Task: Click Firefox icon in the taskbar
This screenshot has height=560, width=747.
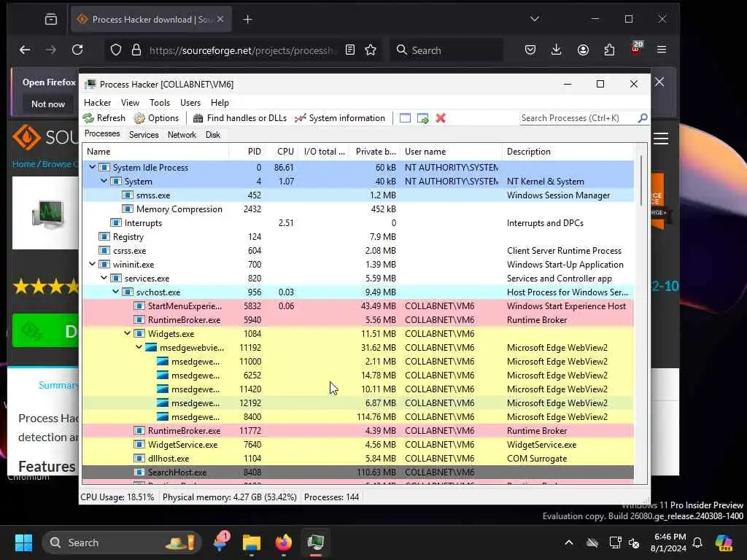Action: [x=284, y=542]
